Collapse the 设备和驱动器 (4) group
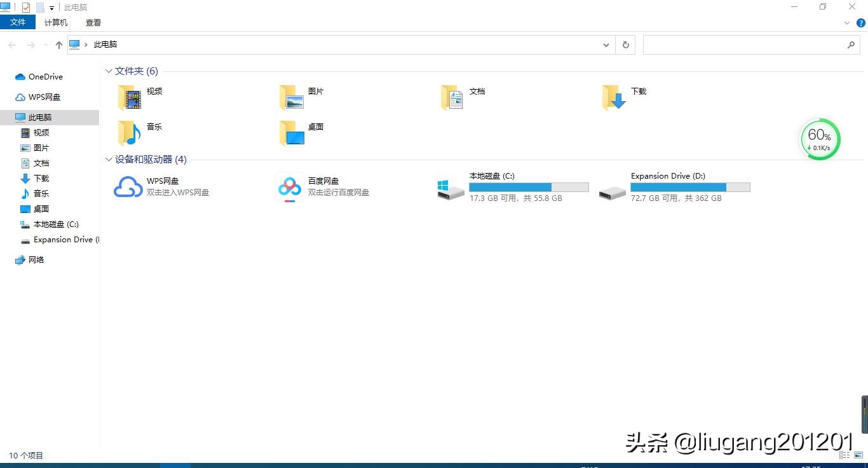This screenshot has width=868, height=468. point(109,160)
